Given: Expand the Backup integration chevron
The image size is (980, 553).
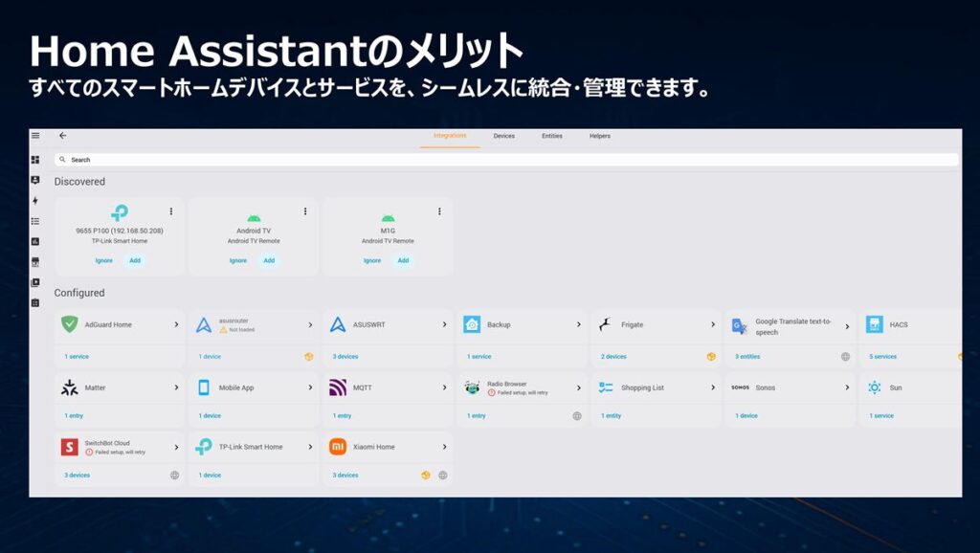Looking at the screenshot, I should (x=578, y=324).
